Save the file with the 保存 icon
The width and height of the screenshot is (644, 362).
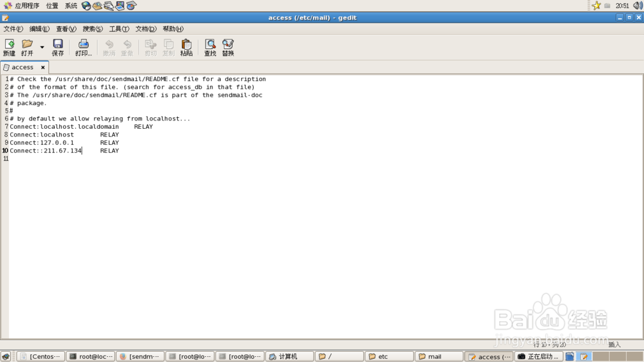coord(58,48)
